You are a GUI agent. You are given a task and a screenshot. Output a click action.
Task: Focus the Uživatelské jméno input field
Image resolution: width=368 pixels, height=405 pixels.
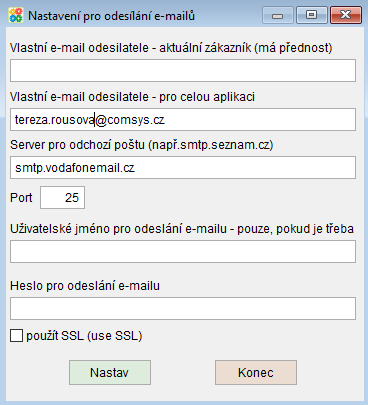pyautogui.click(x=183, y=252)
